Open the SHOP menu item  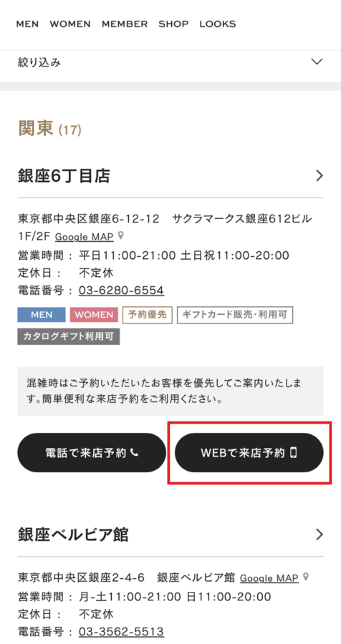173,24
